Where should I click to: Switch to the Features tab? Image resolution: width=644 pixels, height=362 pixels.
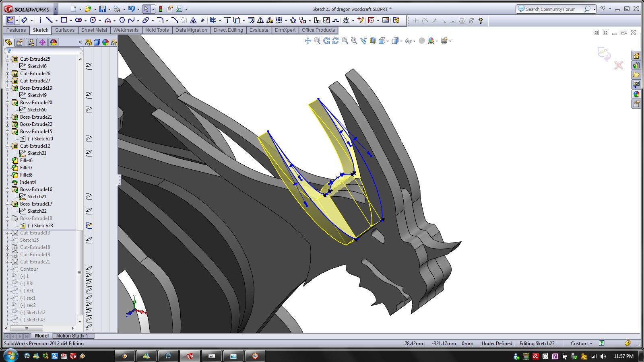coord(16,30)
